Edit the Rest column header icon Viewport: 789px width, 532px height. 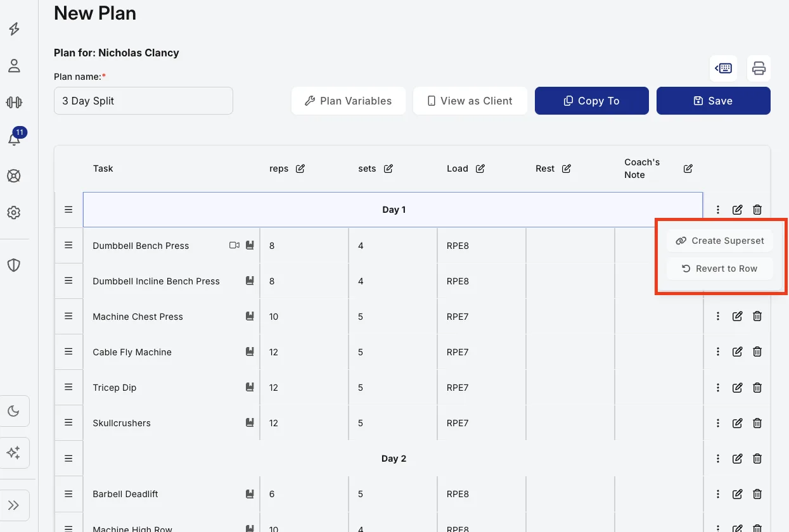point(567,168)
